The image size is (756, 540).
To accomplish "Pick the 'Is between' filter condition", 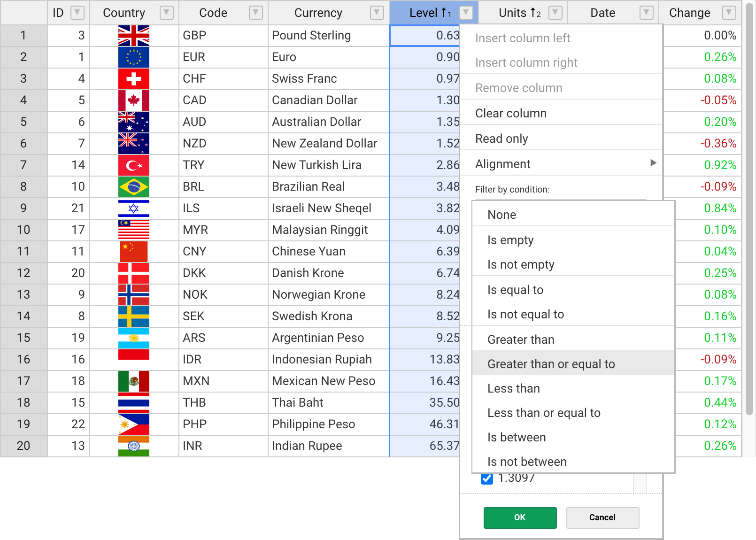I will (x=517, y=437).
